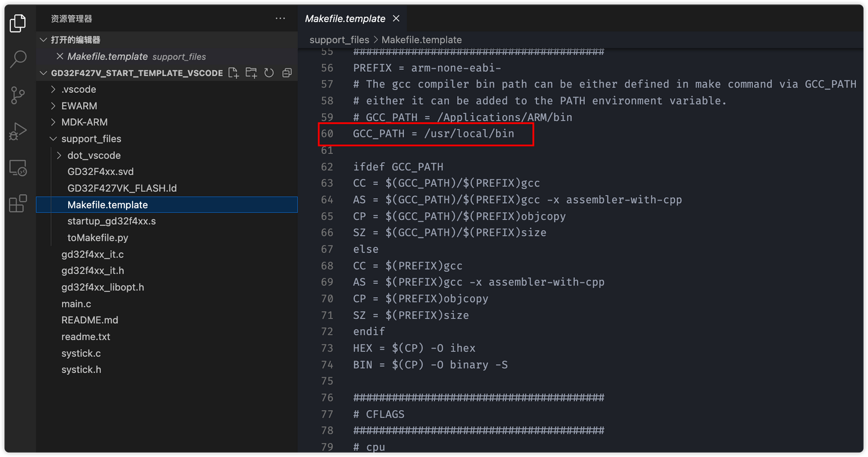Open README.md from the file tree

point(90,320)
